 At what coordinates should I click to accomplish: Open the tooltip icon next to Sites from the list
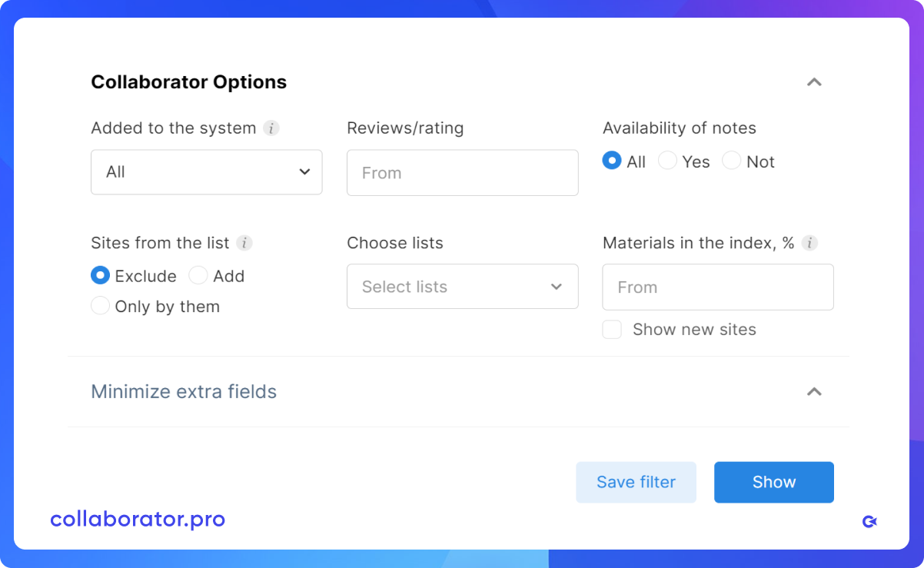pyautogui.click(x=244, y=243)
